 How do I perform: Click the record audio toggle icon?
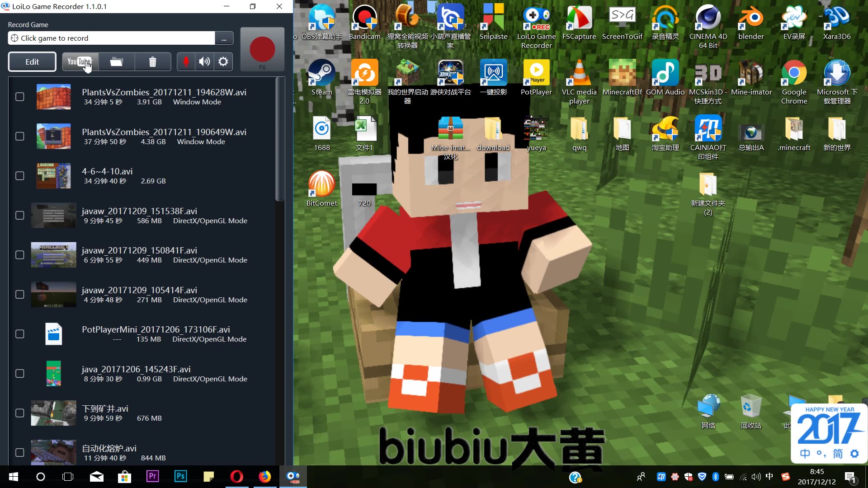coord(185,61)
